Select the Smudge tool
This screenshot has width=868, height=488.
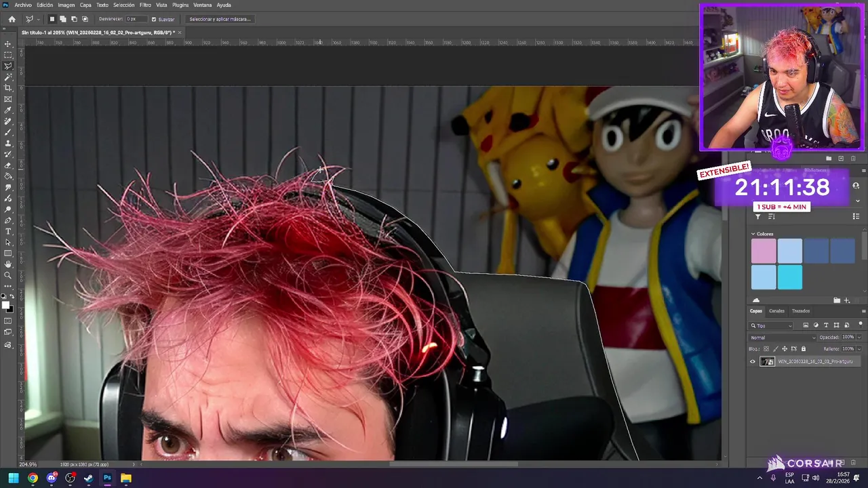pyautogui.click(x=8, y=188)
